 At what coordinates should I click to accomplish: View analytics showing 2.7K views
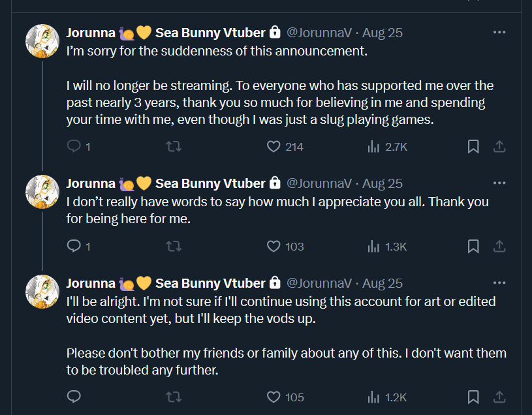[374, 147]
